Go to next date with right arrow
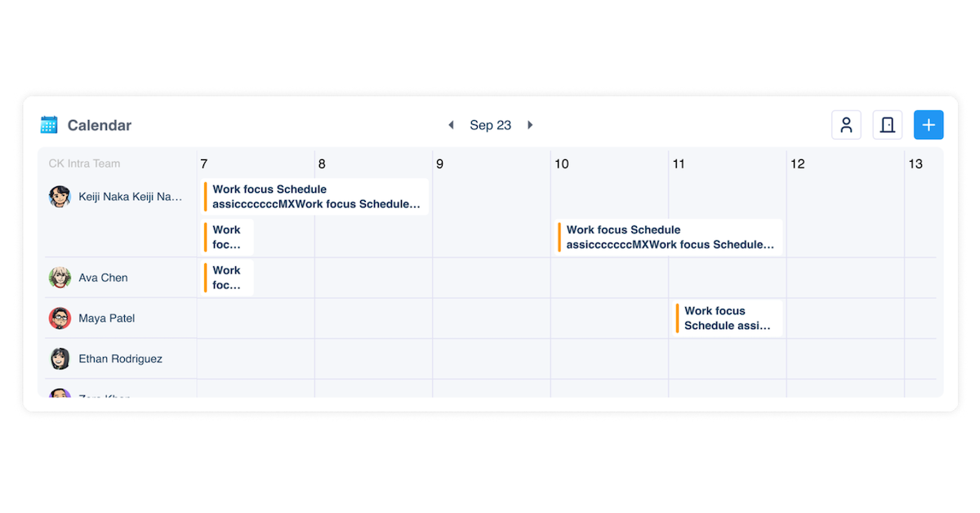 tap(530, 125)
